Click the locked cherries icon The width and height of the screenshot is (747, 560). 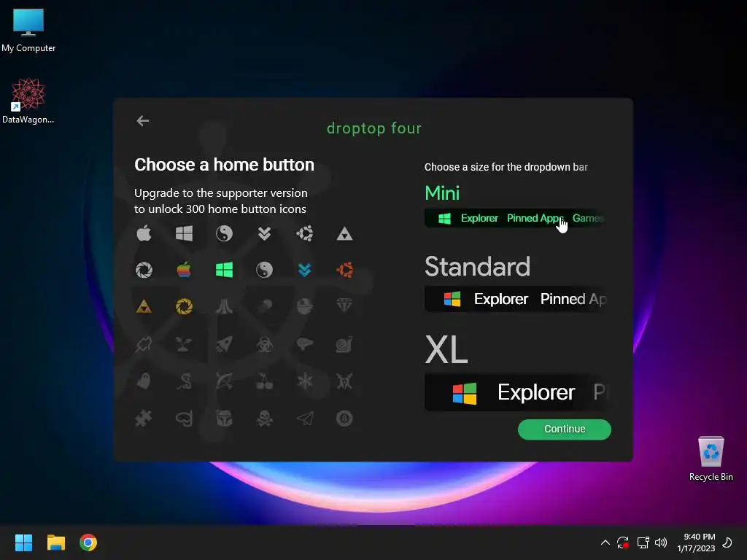[x=264, y=381]
